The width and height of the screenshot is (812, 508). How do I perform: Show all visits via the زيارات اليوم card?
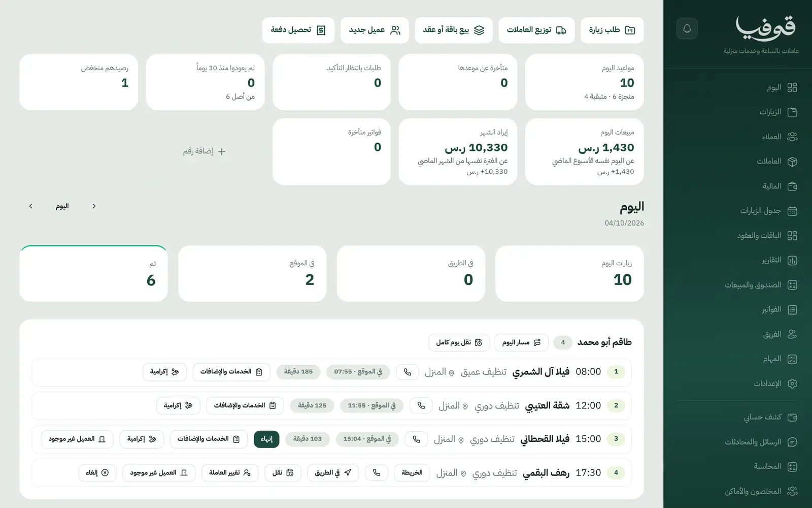tap(569, 274)
